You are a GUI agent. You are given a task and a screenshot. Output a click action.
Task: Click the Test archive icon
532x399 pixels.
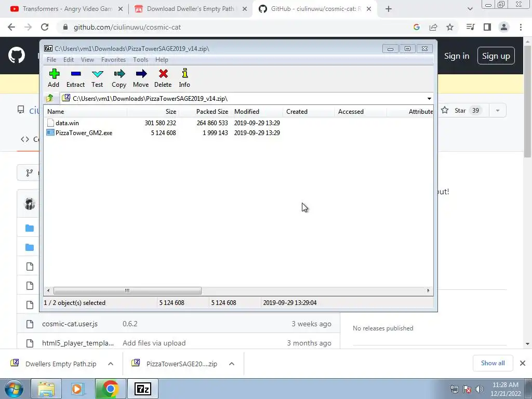(97, 78)
